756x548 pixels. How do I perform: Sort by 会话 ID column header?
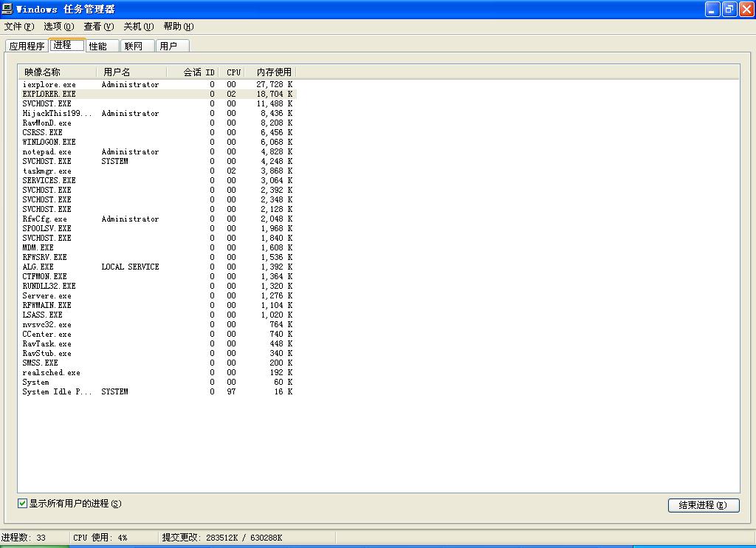[193, 72]
